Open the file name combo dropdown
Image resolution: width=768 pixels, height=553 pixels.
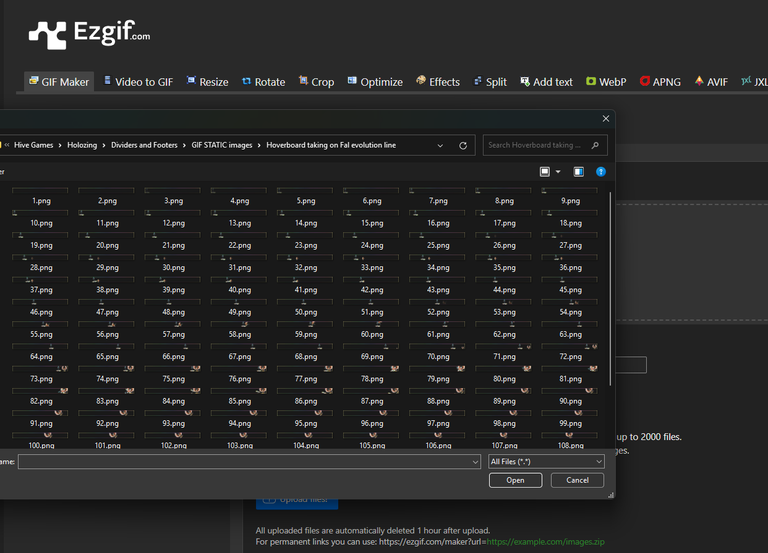(475, 462)
